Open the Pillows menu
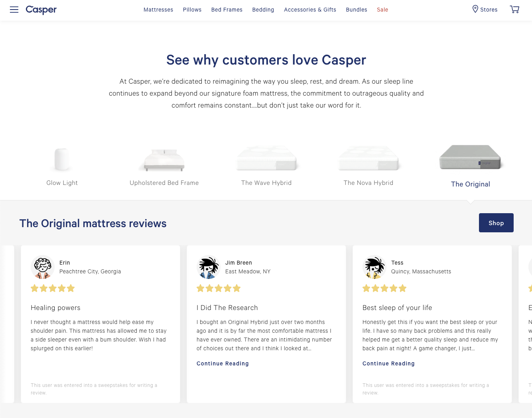Viewport: 532px width, 418px height. click(192, 10)
